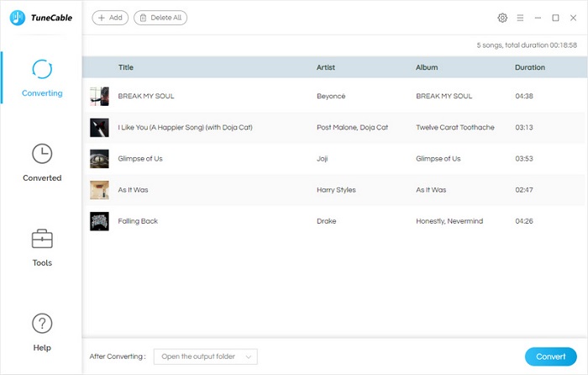Select the Converted label in sidebar
Screen dimensions: 588x375
42,178
